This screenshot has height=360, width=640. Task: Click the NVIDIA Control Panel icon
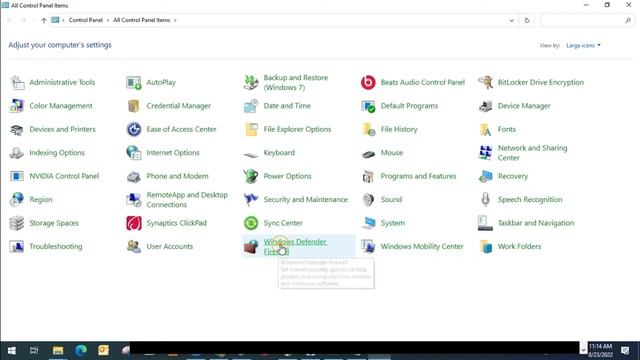17,176
